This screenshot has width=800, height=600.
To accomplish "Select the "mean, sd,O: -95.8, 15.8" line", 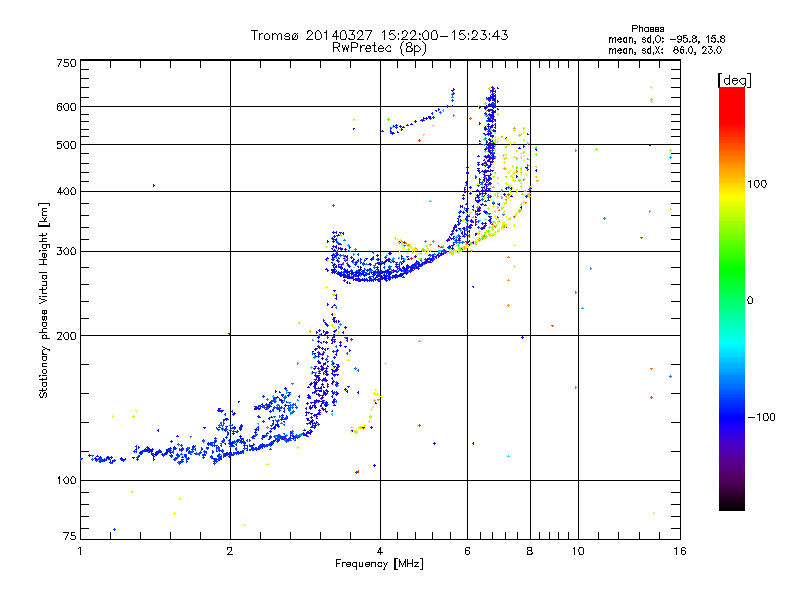I will (666, 39).
